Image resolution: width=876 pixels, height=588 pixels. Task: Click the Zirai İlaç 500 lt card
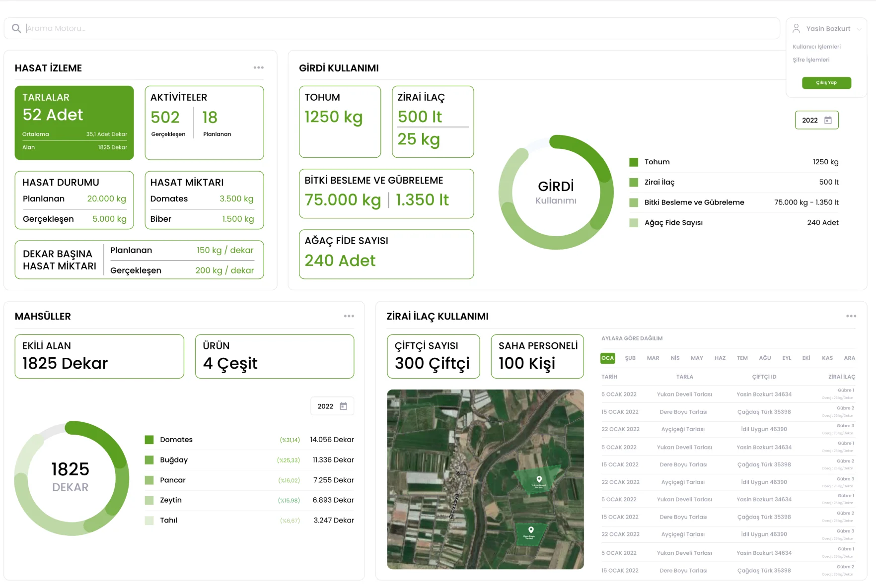pyautogui.click(x=433, y=122)
